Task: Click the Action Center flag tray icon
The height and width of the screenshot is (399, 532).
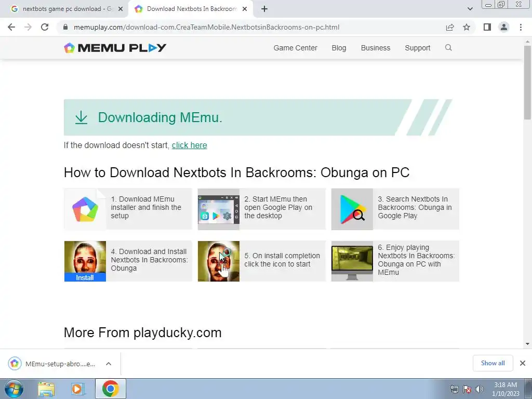Action: (467, 389)
